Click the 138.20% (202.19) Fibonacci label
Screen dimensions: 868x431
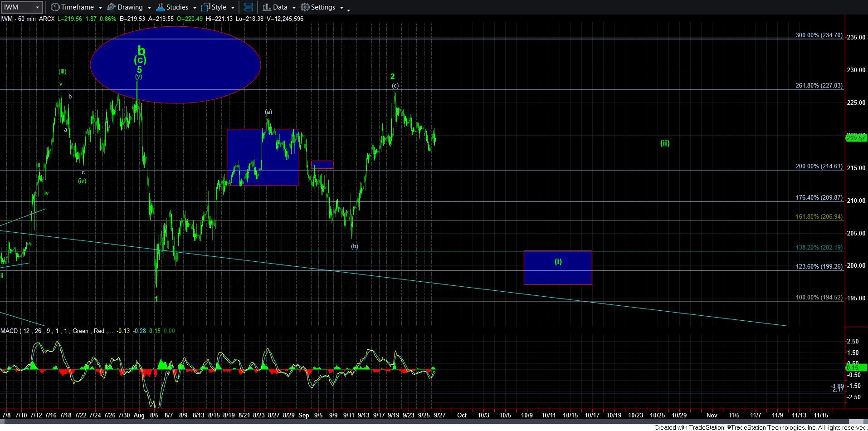[x=819, y=247]
